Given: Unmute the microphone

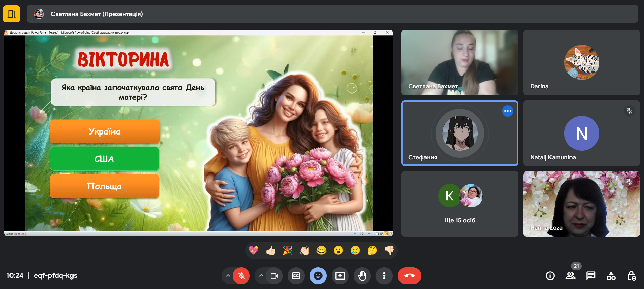Looking at the screenshot, I should [241, 276].
